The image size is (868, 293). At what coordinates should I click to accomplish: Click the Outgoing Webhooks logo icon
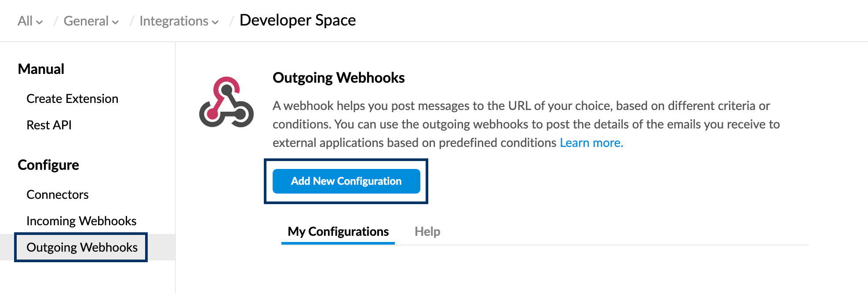[226, 102]
